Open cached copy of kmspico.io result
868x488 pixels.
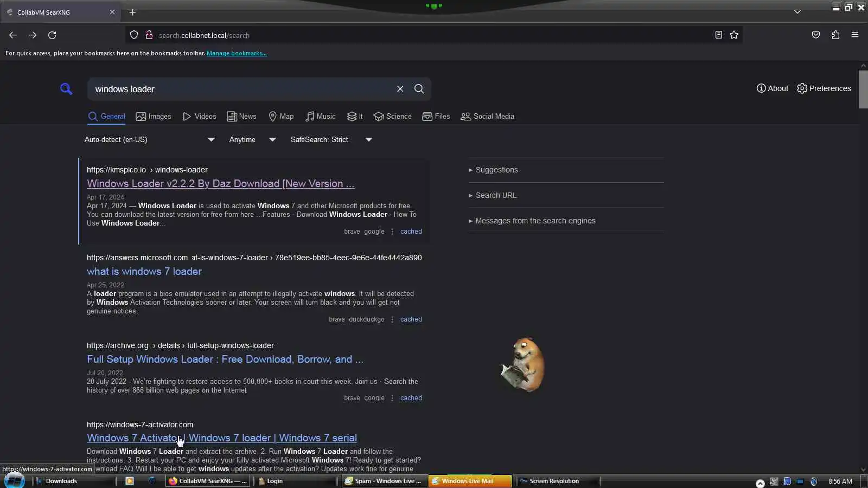click(x=411, y=232)
